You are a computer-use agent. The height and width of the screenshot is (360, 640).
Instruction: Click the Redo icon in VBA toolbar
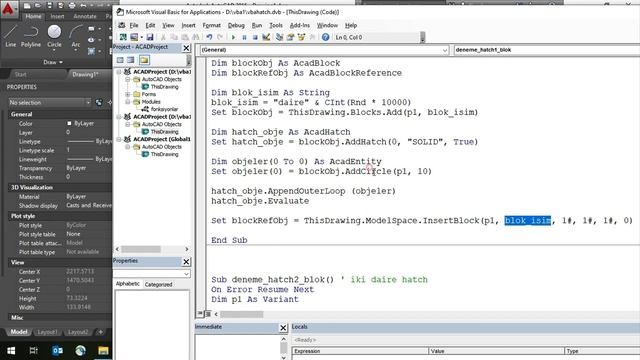coord(220,37)
